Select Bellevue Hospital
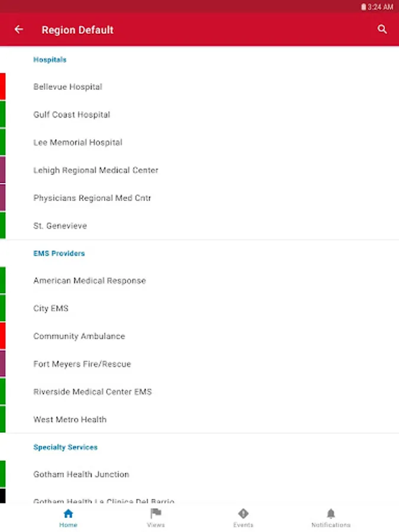Image resolution: width=399 pixels, height=532 pixels. tap(200, 87)
